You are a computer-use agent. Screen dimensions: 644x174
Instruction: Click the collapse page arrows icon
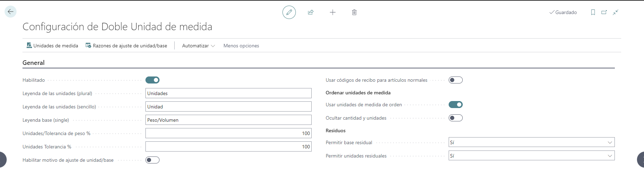click(x=616, y=12)
